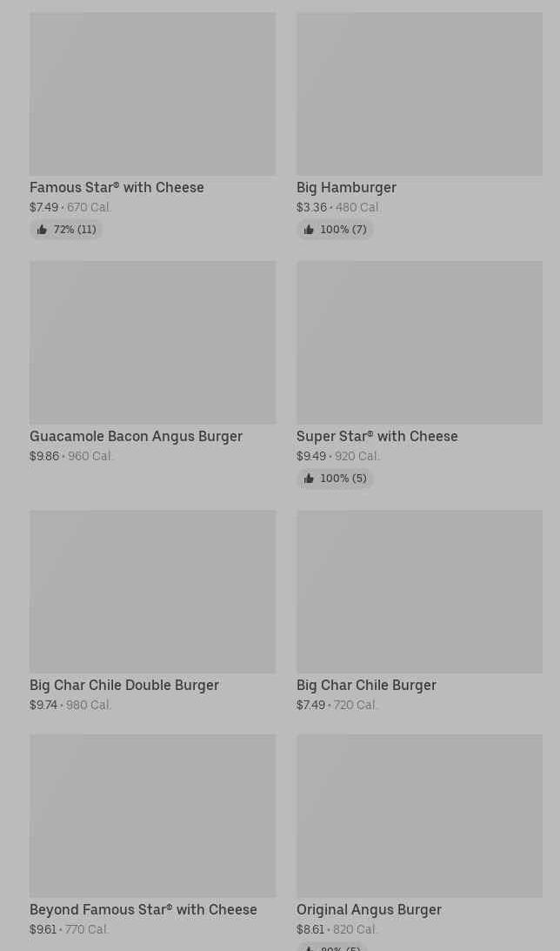Open the Big Hamburger item photo
The height and width of the screenshot is (951, 560).
419,94
